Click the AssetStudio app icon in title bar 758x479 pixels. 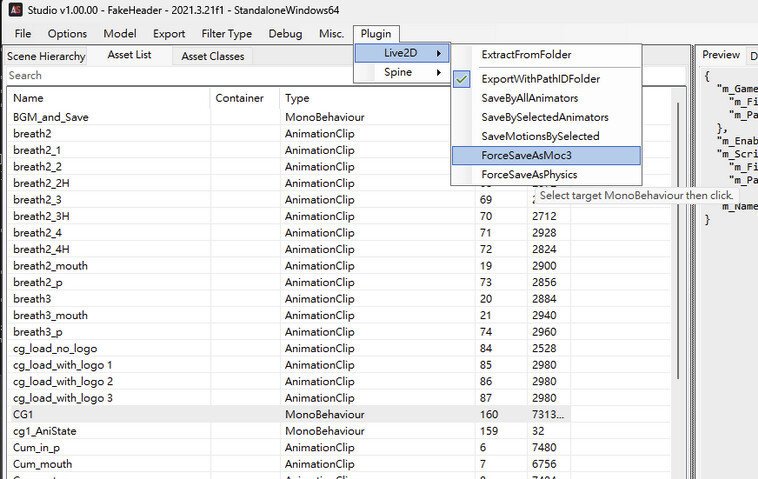pyautogui.click(x=15, y=10)
